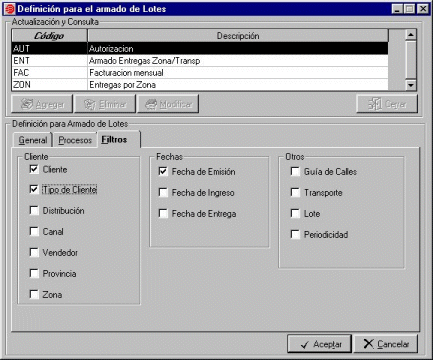Close the Definición para el armado window

tap(423, 9)
